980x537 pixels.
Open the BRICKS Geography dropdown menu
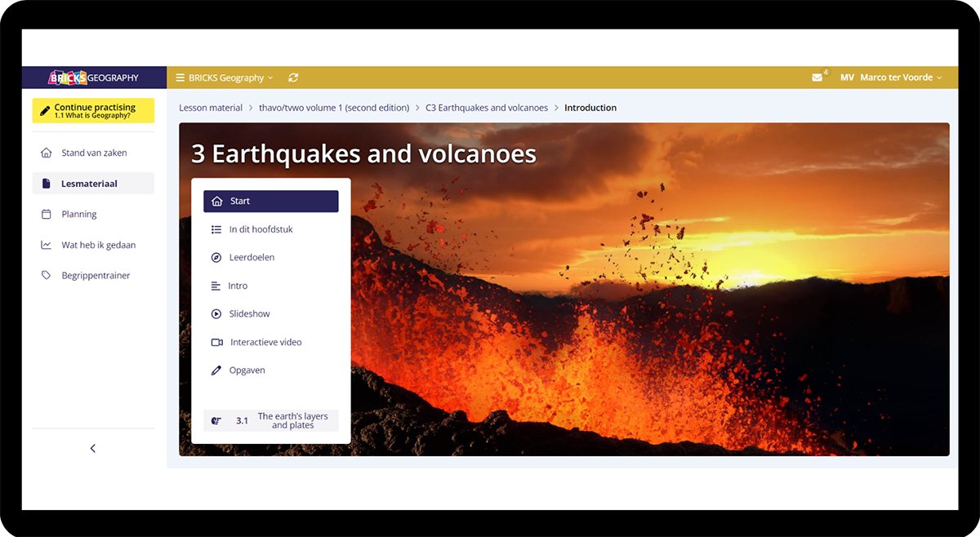(x=225, y=78)
